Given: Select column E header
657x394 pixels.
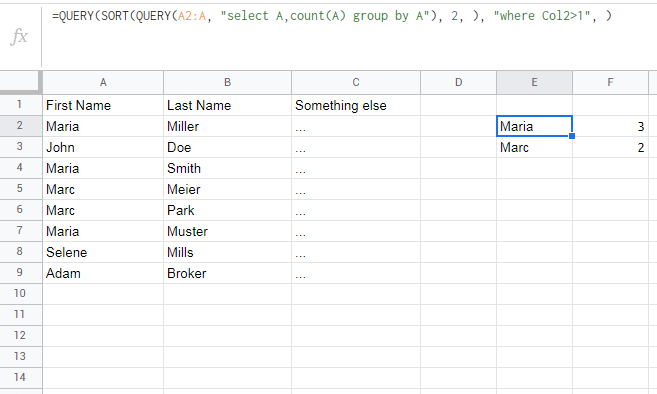Looking at the screenshot, I should tap(534, 83).
